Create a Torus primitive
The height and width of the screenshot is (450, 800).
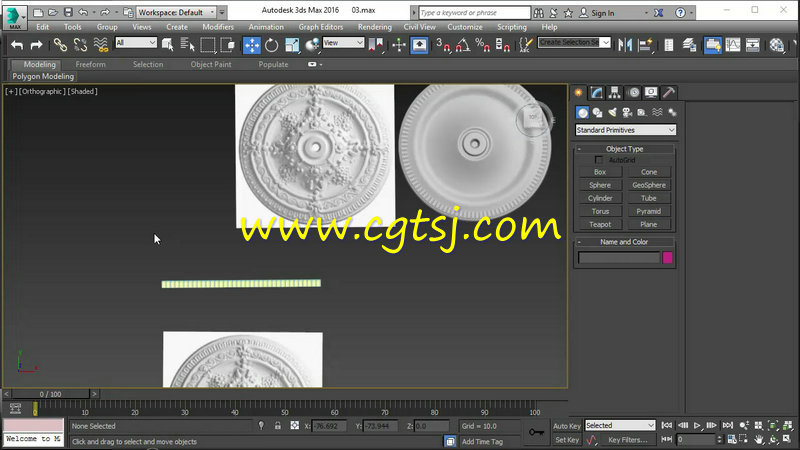600,211
